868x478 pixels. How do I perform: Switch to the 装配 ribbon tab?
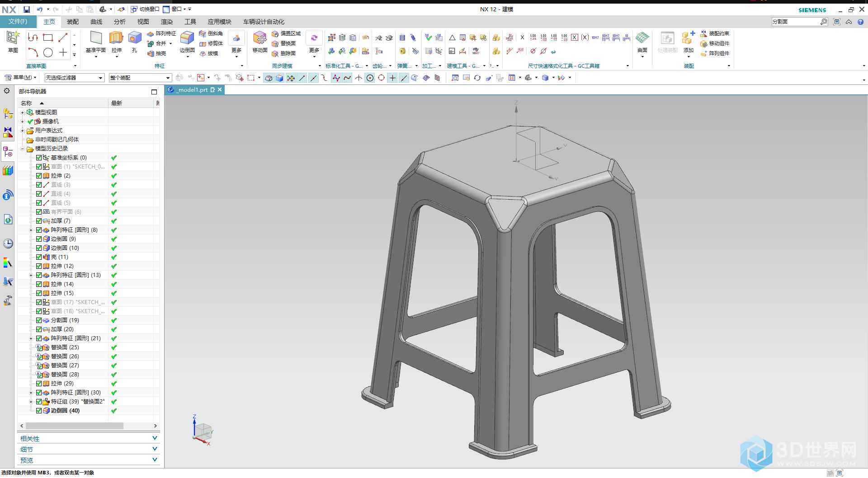pos(73,22)
